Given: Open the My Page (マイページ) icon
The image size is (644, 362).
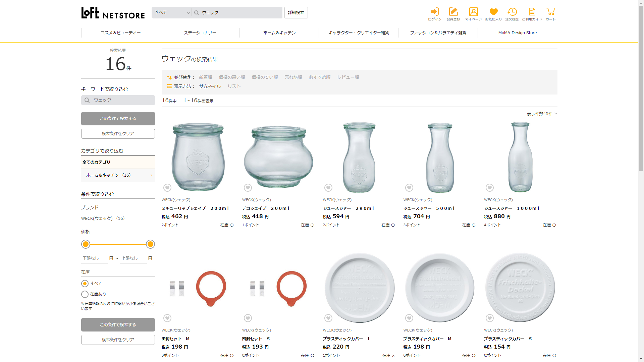Looking at the screenshot, I should pyautogui.click(x=473, y=14).
